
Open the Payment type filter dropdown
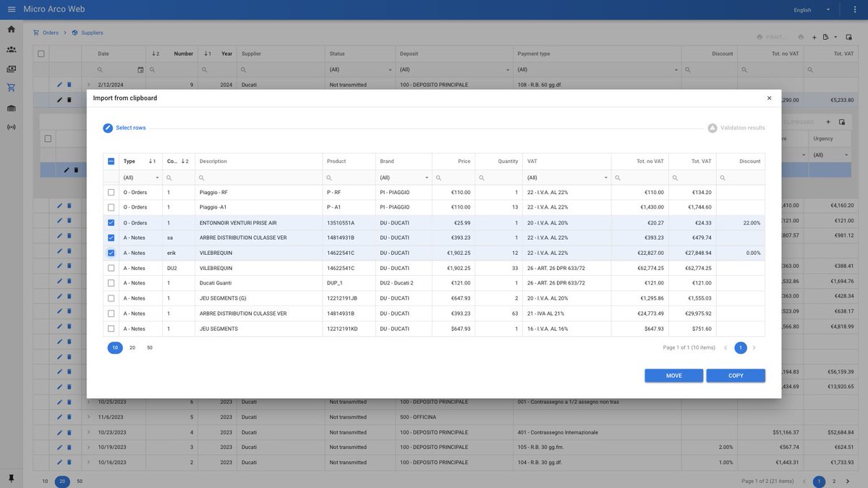tap(676, 70)
